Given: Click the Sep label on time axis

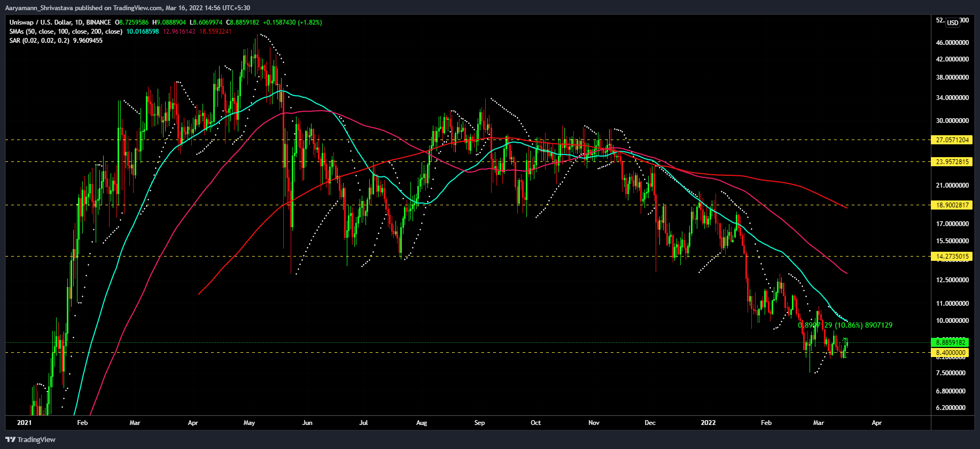Looking at the screenshot, I should tap(479, 423).
